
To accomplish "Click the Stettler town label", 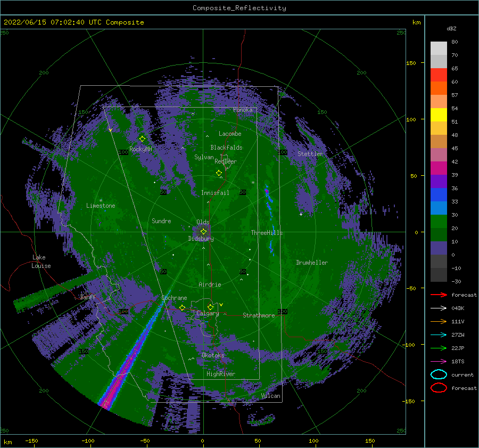I will (310, 154).
